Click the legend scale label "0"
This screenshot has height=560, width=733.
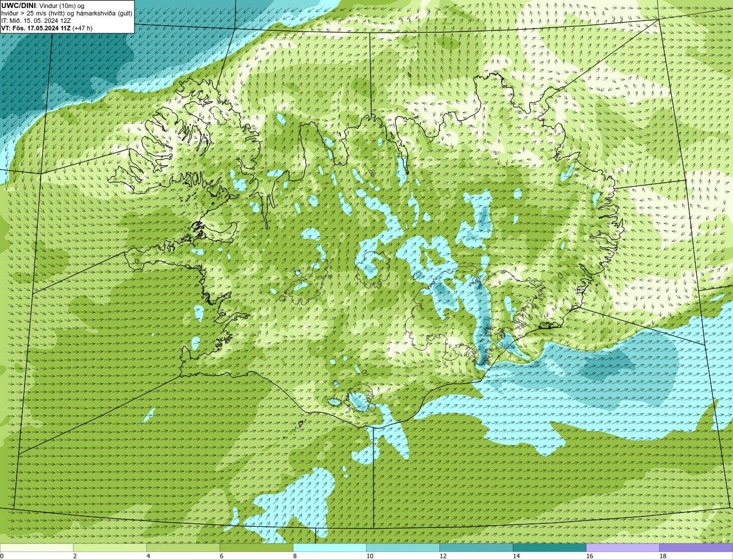click(x=2, y=556)
